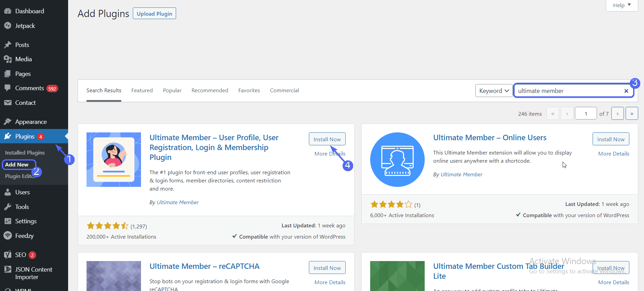Open Ultimate Member user profile plugin thumbnail

pos(114,160)
